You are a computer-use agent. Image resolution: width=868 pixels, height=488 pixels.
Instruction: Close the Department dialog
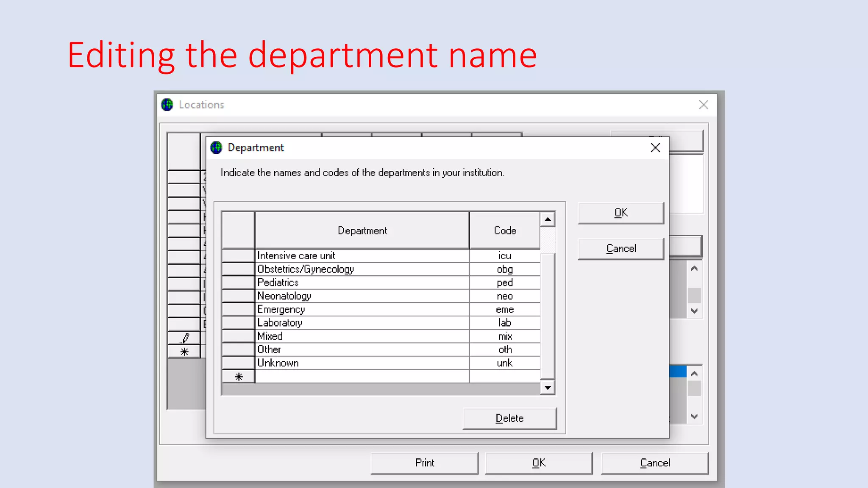pos(655,148)
